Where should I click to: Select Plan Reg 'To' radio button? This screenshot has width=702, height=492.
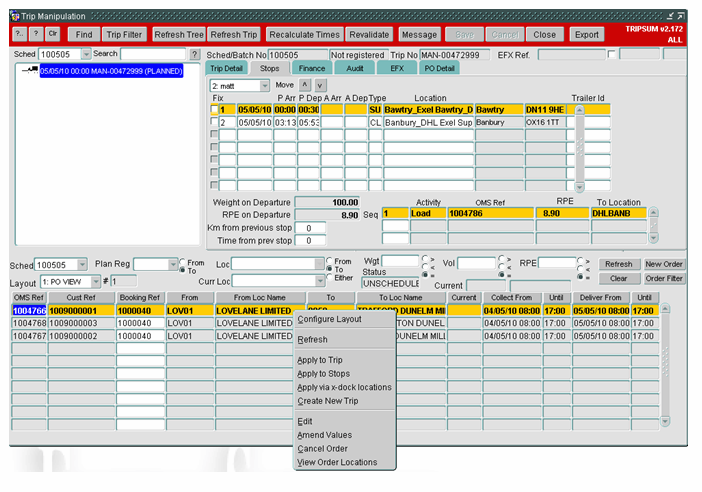tap(182, 270)
